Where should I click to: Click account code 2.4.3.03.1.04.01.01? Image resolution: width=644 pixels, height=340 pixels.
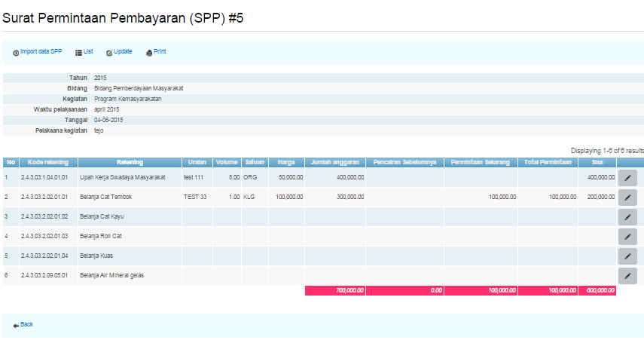(x=44, y=178)
